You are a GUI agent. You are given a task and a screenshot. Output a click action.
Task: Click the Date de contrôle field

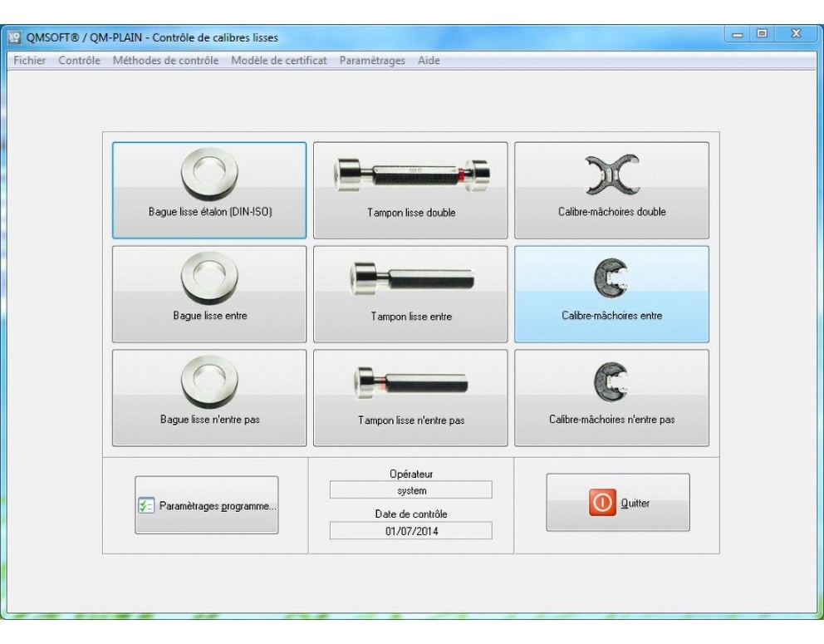click(411, 530)
